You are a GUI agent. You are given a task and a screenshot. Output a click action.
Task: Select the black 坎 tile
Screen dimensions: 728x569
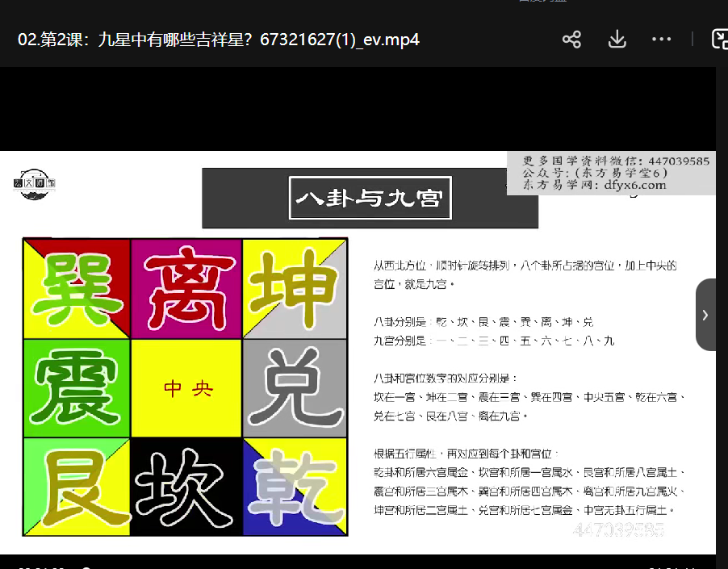186,487
